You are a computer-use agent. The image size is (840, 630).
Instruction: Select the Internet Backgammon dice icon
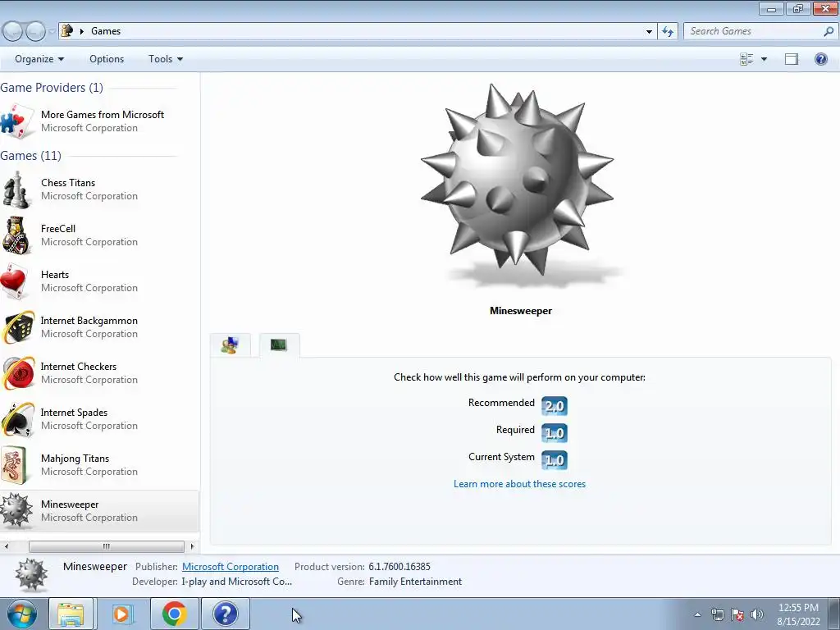pyautogui.click(x=18, y=327)
